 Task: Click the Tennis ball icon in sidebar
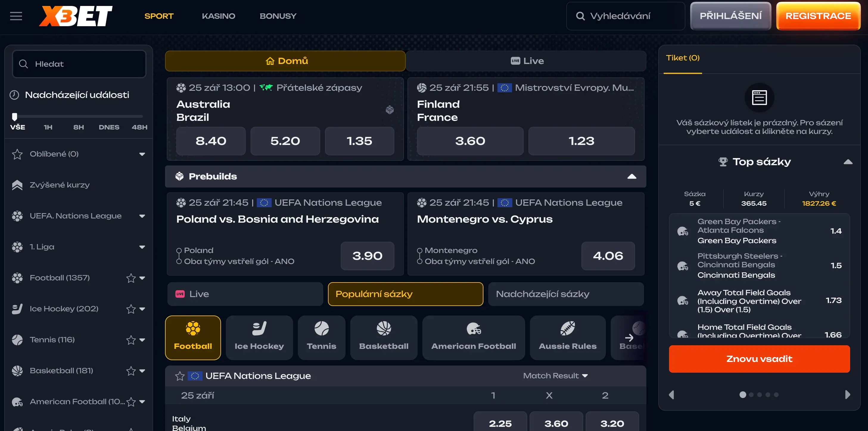17,340
